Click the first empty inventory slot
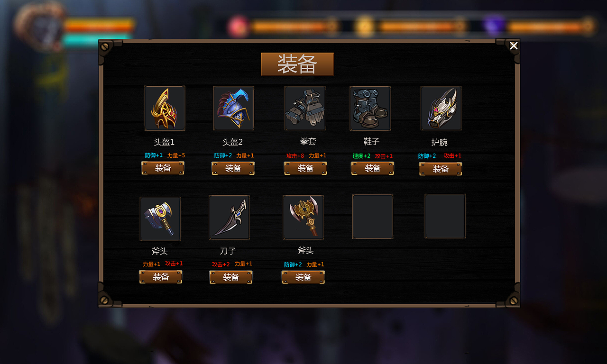607x364 pixels. pyautogui.click(x=373, y=217)
